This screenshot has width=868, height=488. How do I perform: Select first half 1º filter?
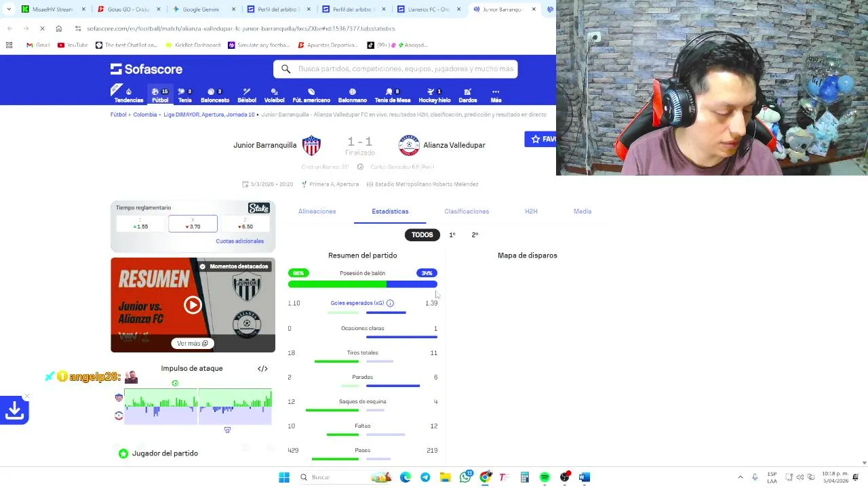coord(452,235)
